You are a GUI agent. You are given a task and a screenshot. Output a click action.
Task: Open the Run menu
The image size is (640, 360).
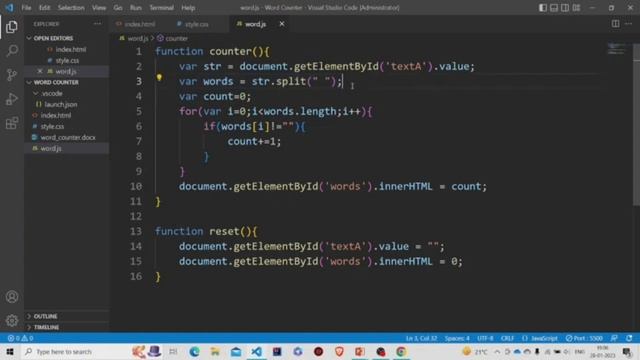coord(136,8)
